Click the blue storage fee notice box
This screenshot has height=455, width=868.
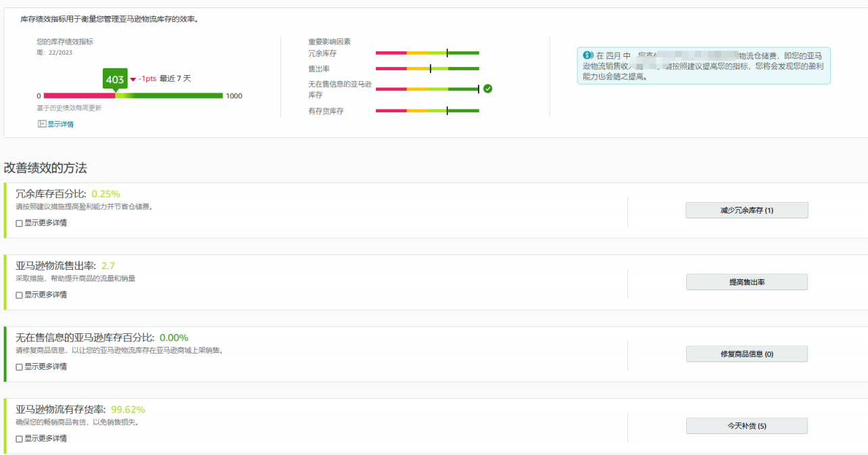(704, 66)
